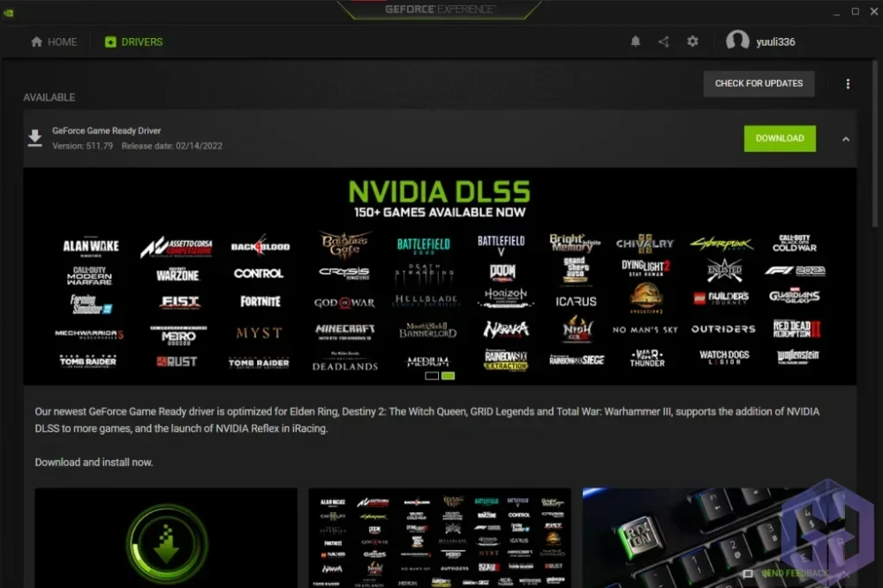Image resolution: width=883 pixels, height=588 pixels.
Task: Open the notifications bell
Action: coord(635,41)
